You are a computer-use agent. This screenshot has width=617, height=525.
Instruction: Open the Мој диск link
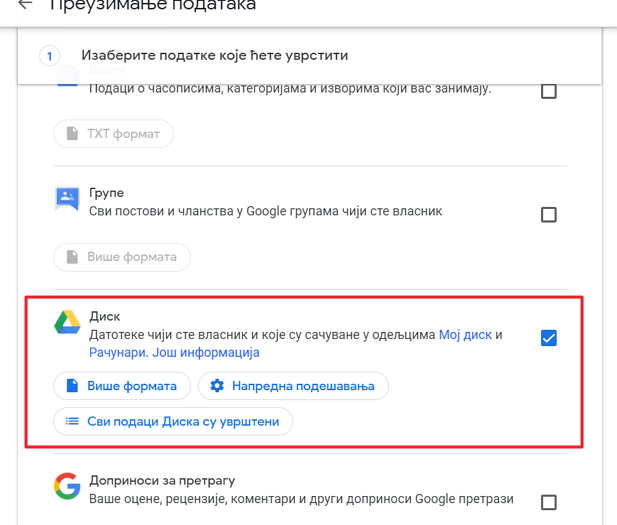pyautogui.click(x=465, y=335)
